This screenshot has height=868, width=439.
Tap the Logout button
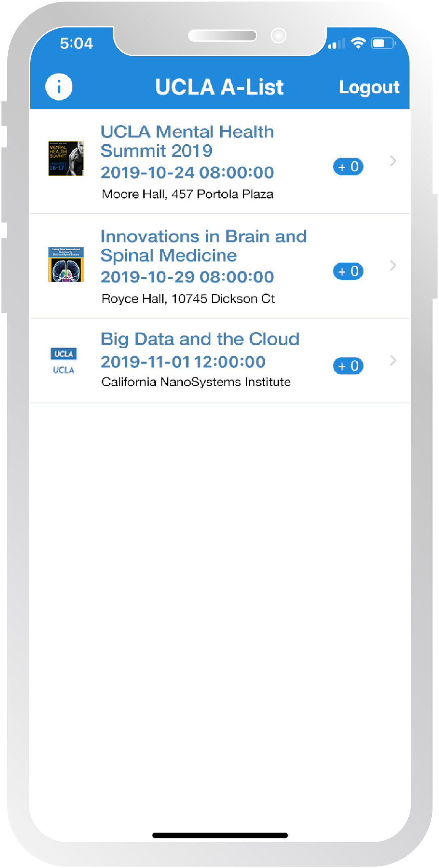(369, 87)
